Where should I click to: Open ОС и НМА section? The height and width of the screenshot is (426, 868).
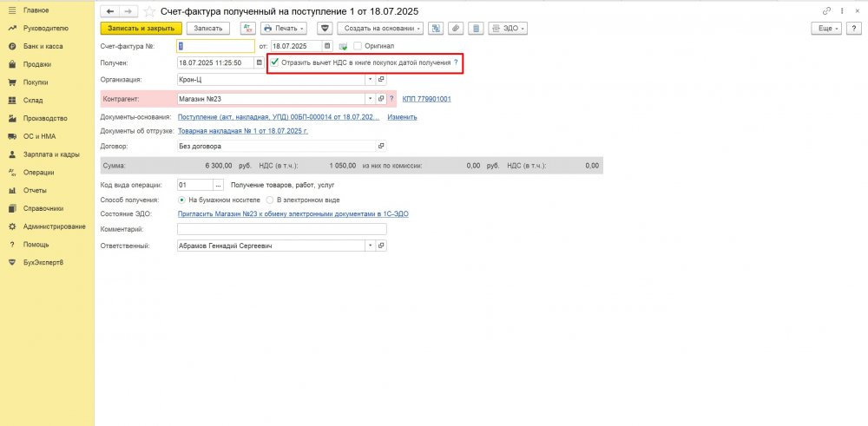tap(39, 136)
